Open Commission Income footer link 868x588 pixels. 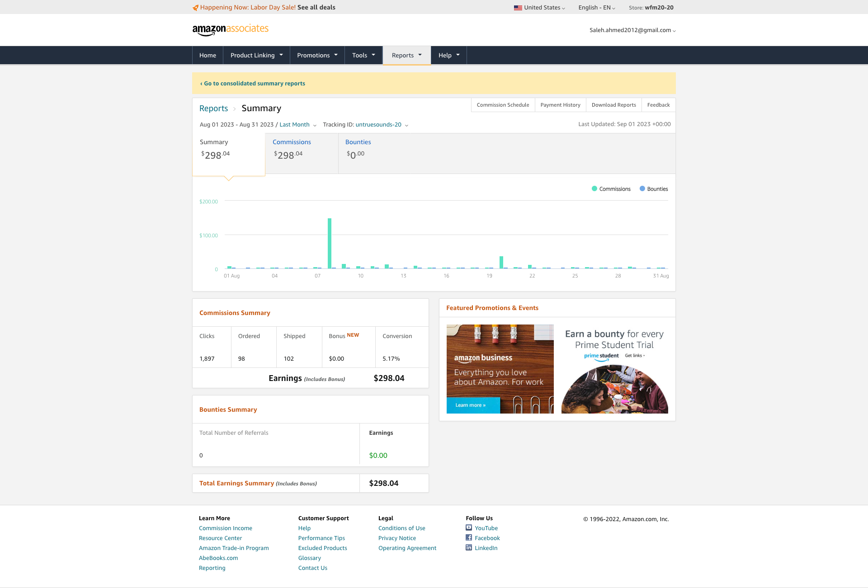tap(226, 528)
